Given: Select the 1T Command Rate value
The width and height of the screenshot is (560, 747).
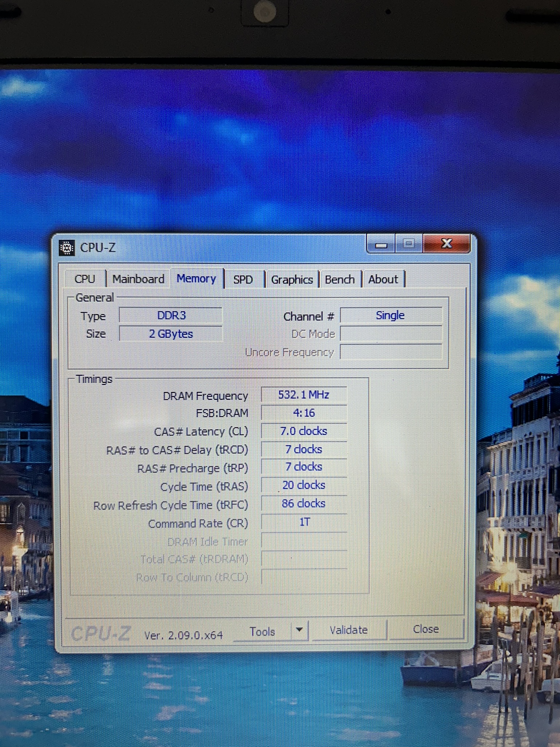Looking at the screenshot, I should [304, 522].
